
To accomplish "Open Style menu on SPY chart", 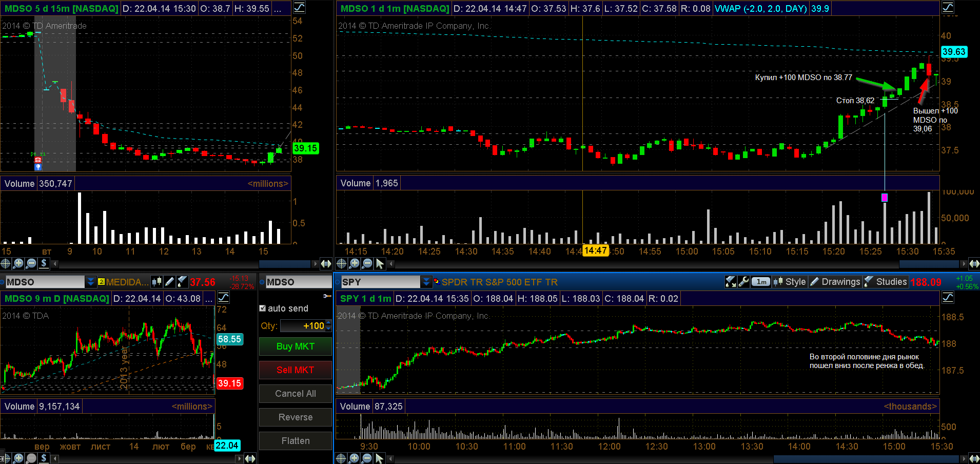I will (x=790, y=282).
